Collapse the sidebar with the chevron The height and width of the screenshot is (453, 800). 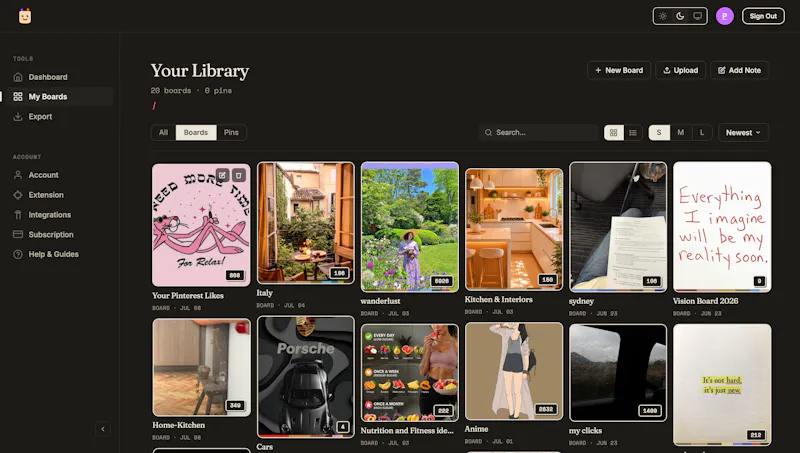click(103, 429)
